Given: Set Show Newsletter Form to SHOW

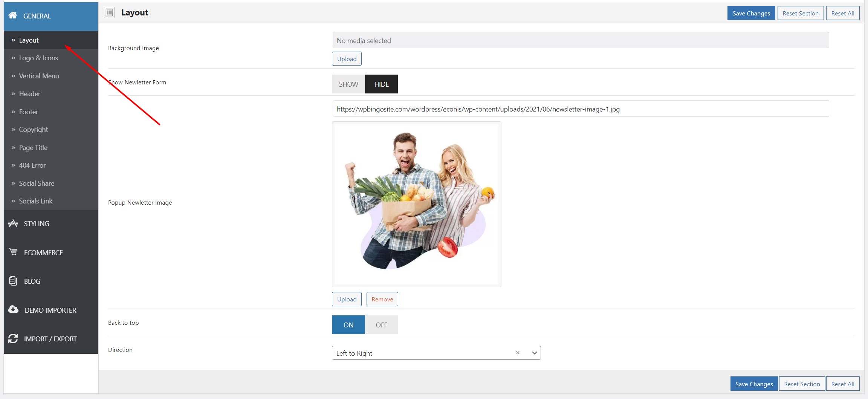Looking at the screenshot, I should (x=348, y=84).
